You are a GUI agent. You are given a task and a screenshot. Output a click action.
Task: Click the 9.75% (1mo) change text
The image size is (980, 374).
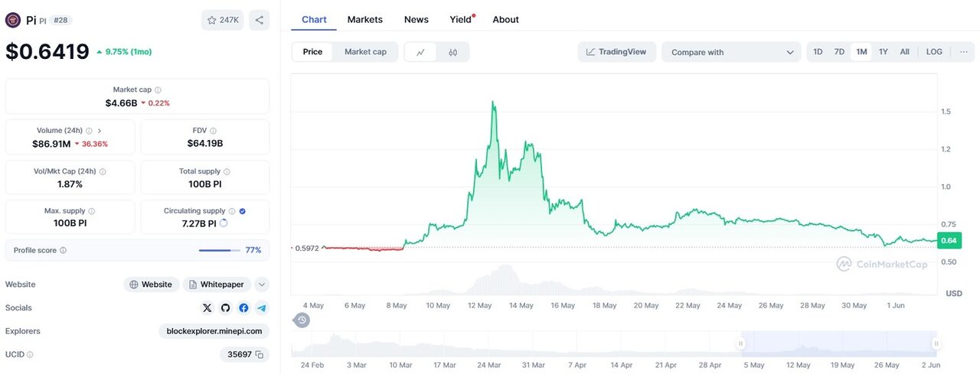pos(129,52)
